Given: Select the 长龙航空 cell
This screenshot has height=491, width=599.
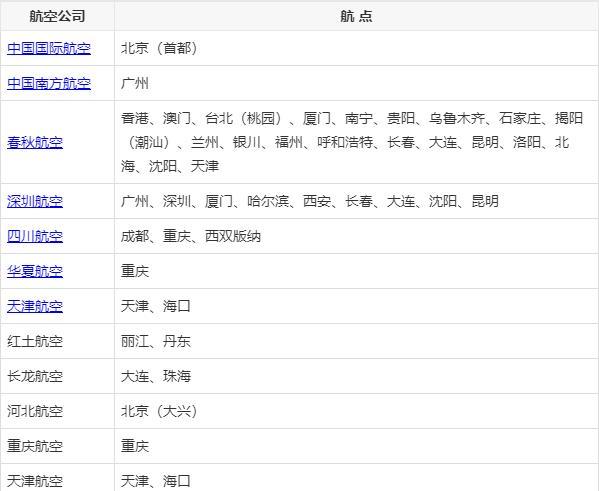Looking at the screenshot, I should [x=57, y=376].
